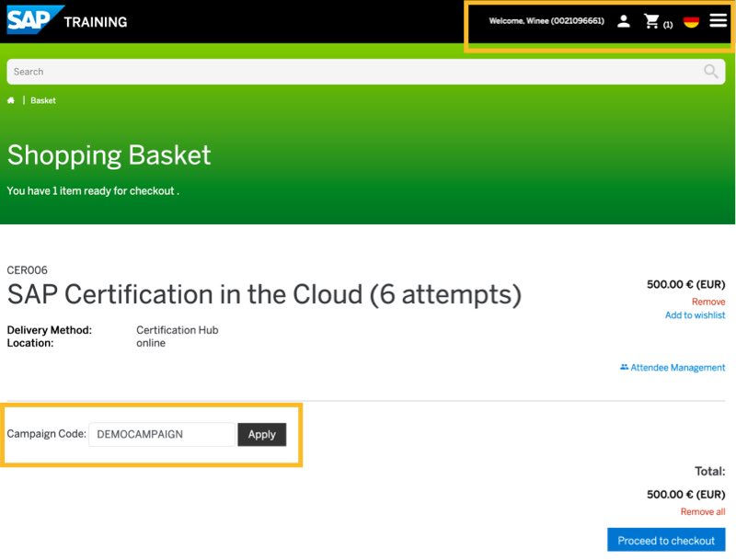Open SAP Certification in the Cloud title
The height and width of the screenshot is (560, 736).
pos(264,295)
